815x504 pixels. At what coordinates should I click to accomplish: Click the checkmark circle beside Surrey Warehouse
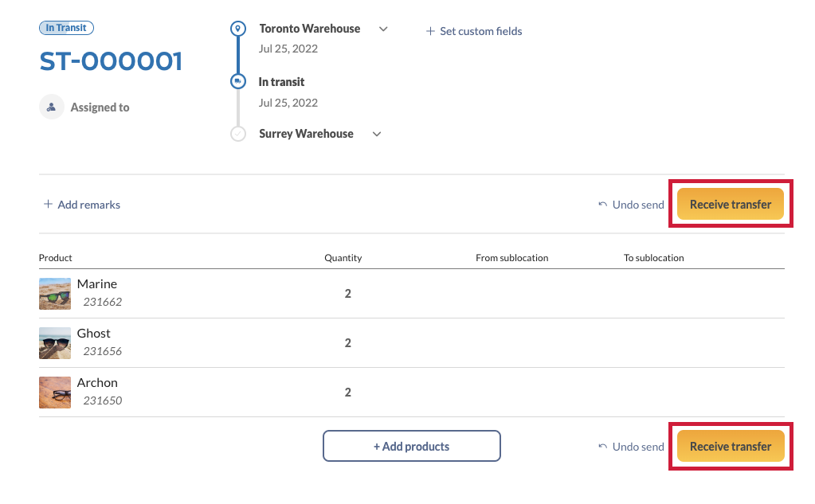[237, 134]
